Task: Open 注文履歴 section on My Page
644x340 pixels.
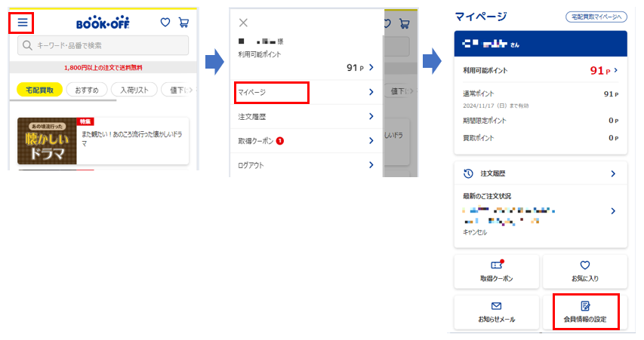Action: (541, 173)
